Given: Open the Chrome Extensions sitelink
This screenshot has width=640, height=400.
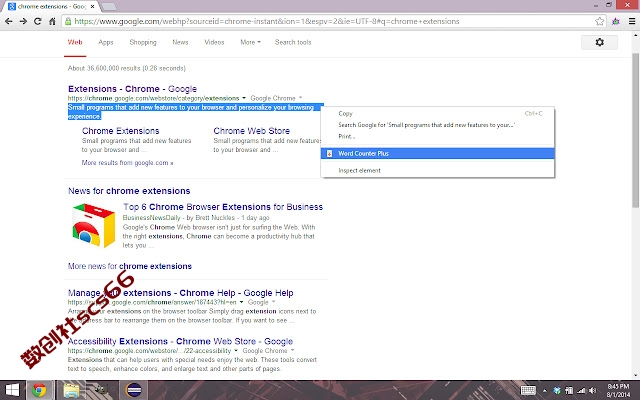Looking at the screenshot, I should point(120,131).
